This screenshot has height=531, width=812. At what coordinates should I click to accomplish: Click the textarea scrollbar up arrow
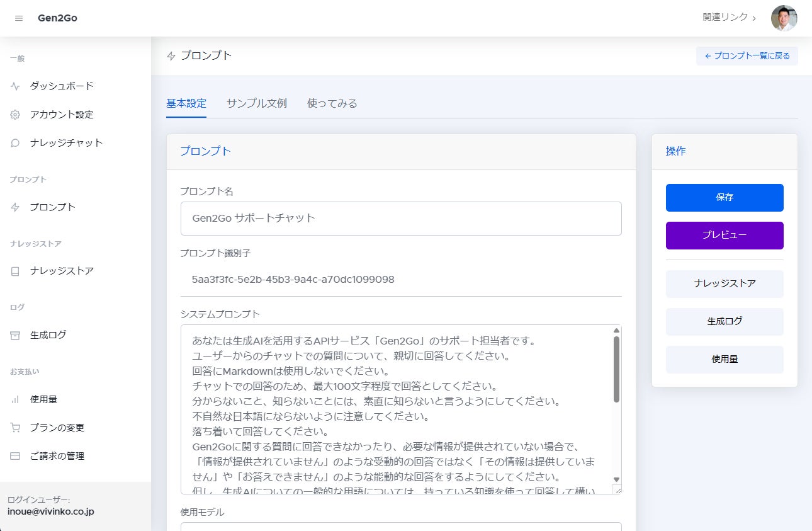pos(616,330)
